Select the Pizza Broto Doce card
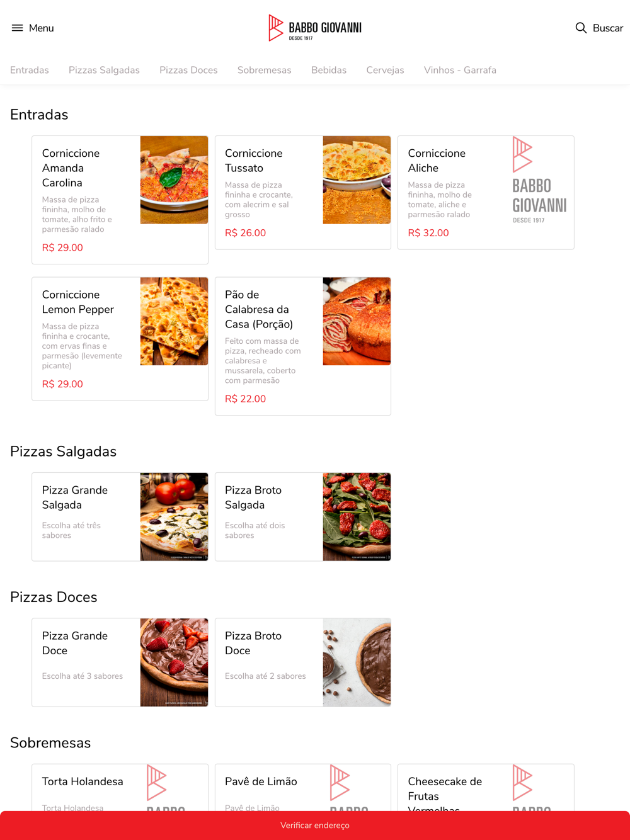 [x=303, y=662]
